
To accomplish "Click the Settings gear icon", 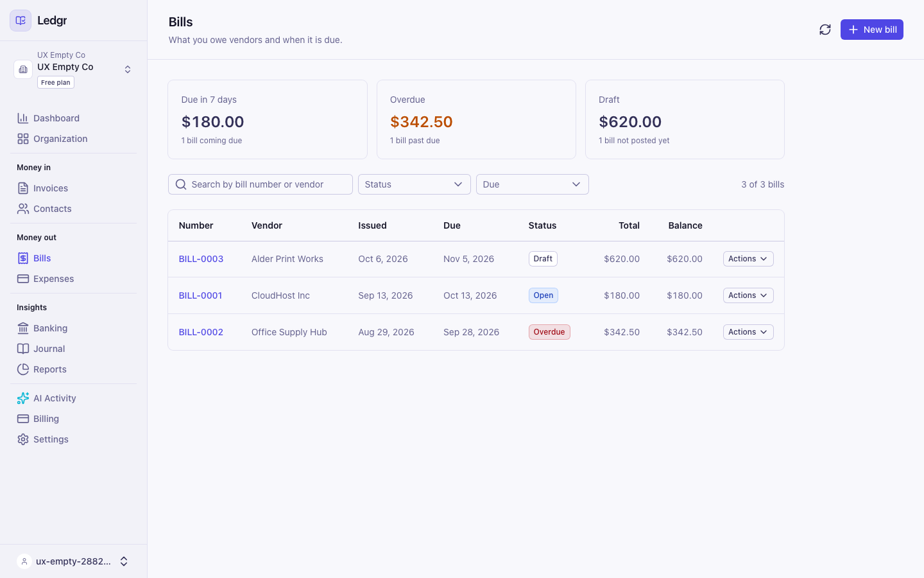I will tap(23, 439).
